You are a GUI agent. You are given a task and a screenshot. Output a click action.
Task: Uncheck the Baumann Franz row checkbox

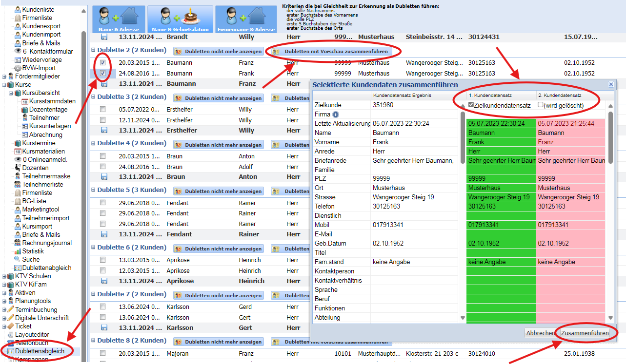[x=103, y=63]
